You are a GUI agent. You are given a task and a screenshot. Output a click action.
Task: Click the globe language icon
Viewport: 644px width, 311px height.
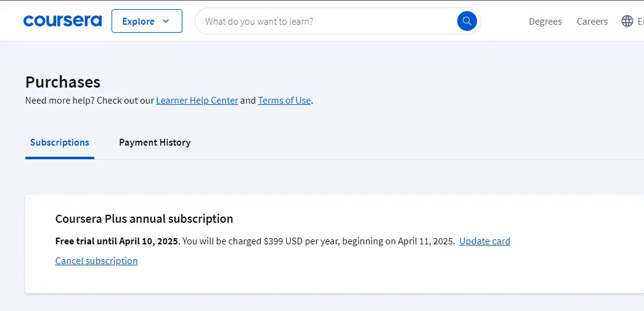click(627, 21)
